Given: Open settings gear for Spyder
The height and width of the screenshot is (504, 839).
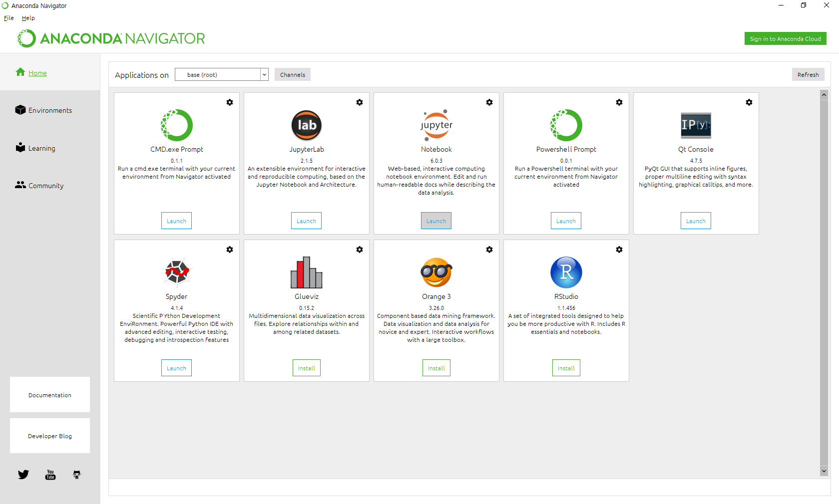Looking at the screenshot, I should click(230, 250).
